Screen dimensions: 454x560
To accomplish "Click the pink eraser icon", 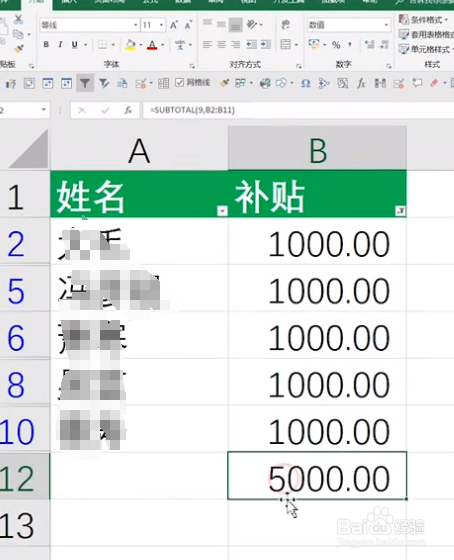I will click(434, 83).
